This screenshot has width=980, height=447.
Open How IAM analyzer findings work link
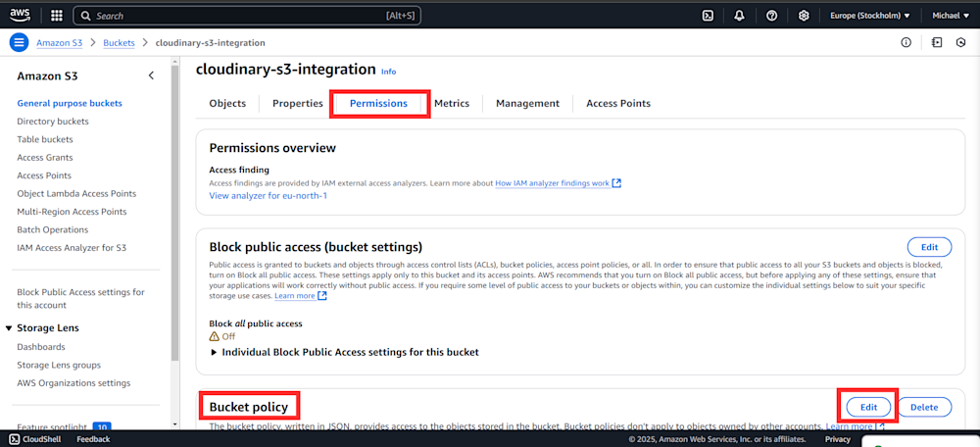point(553,184)
